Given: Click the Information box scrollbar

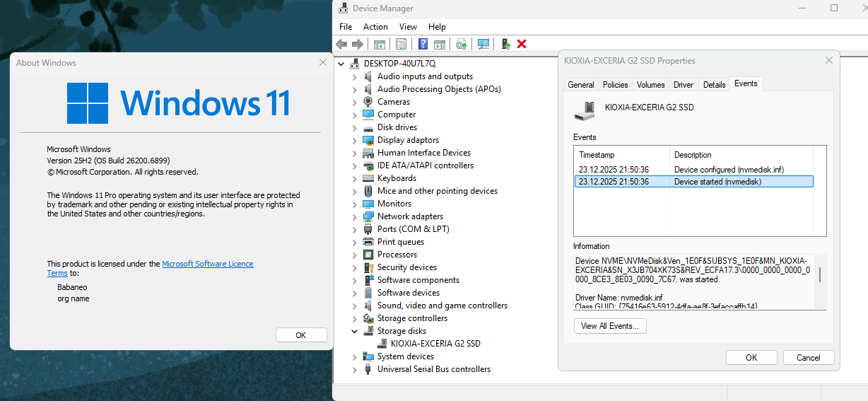Looking at the screenshot, I should [x=820, y=275].
